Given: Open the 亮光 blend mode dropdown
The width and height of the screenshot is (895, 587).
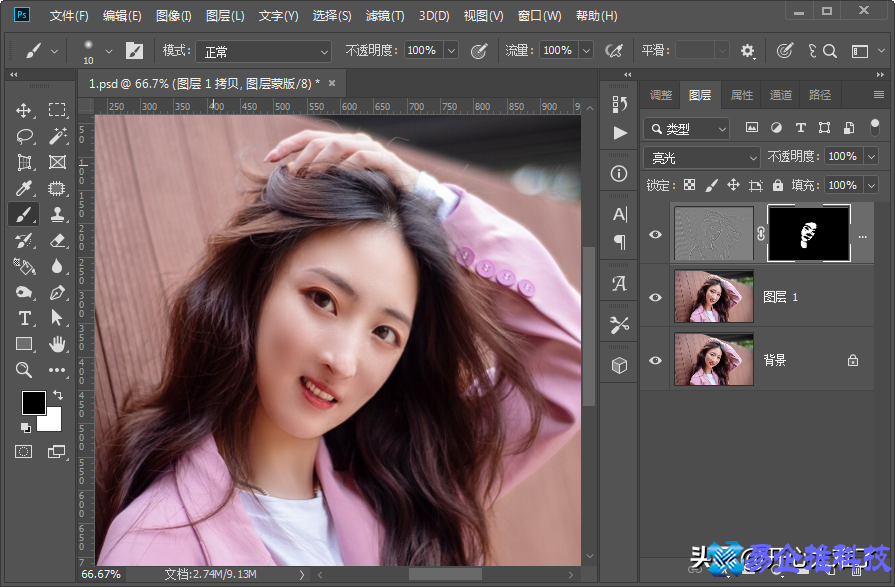Looking at the screenshot, I should click(x=702, y=157).
